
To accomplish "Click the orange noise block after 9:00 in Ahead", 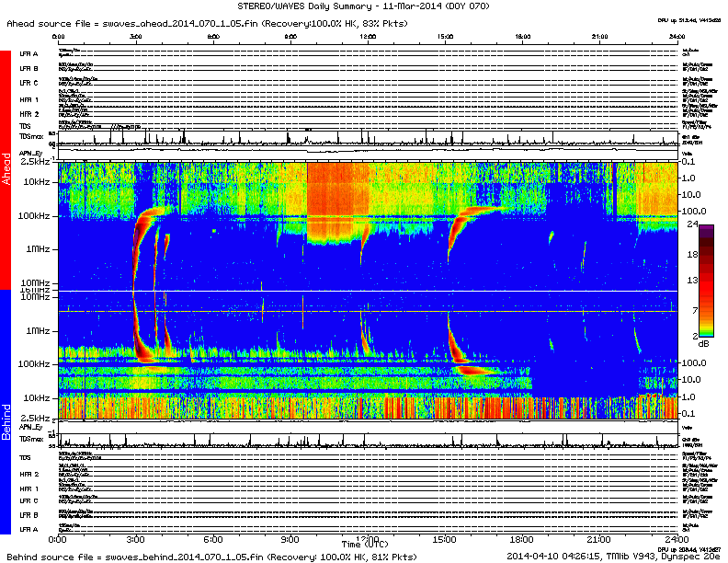I will (x=338, y=202).
